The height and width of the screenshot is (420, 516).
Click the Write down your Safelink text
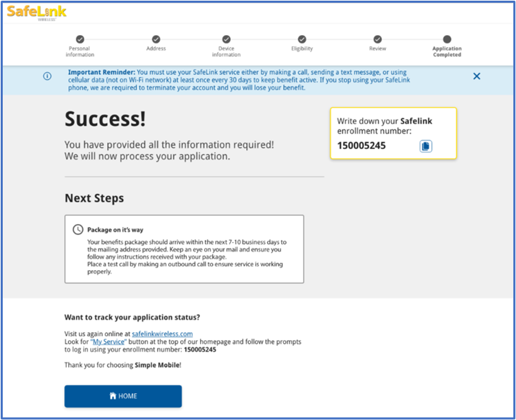point(385,121)
